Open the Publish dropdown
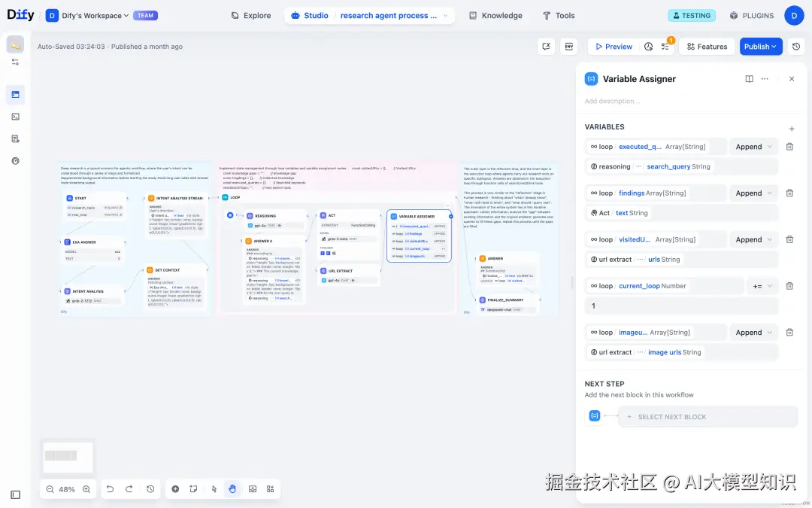This screenshot has width=812, height=508. (x=761, y=47)
